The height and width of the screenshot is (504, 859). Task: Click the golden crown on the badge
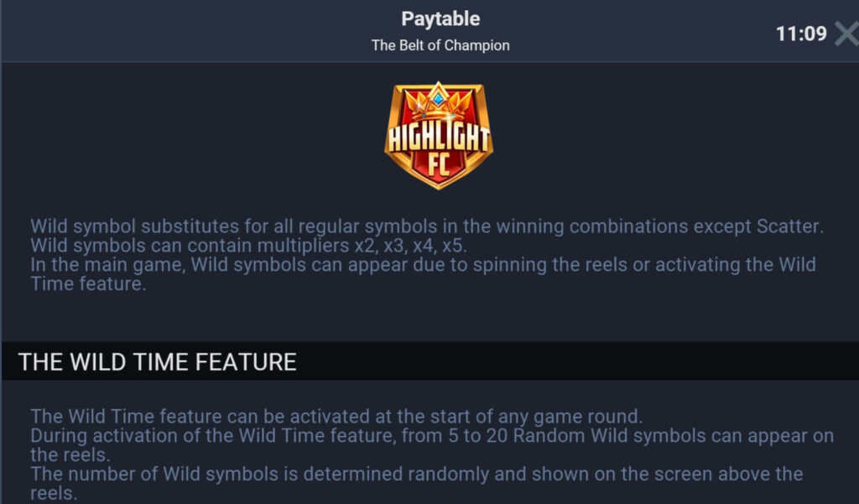pyautogui.click(x=438, y=103)
